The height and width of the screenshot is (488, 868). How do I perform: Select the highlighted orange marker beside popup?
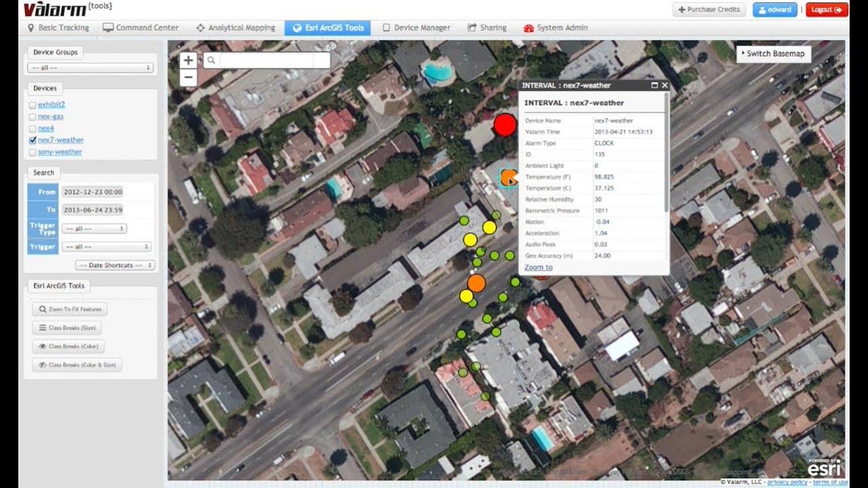[x=509, y=178]
